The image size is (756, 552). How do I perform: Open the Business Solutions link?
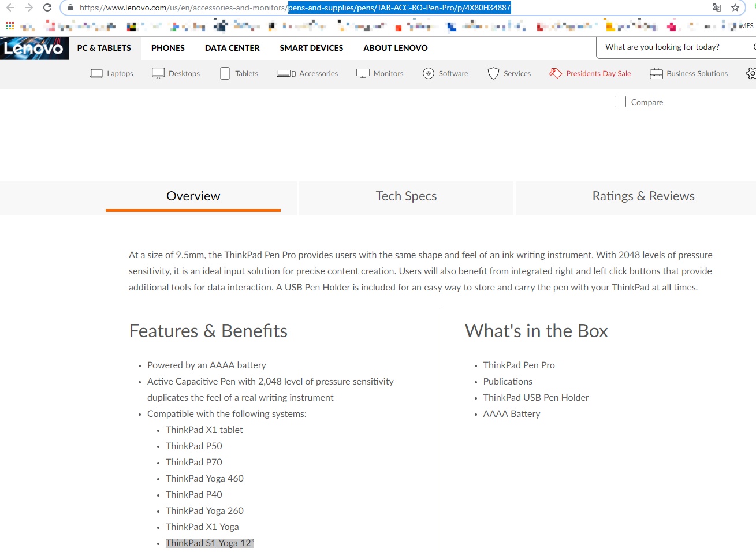697,74
